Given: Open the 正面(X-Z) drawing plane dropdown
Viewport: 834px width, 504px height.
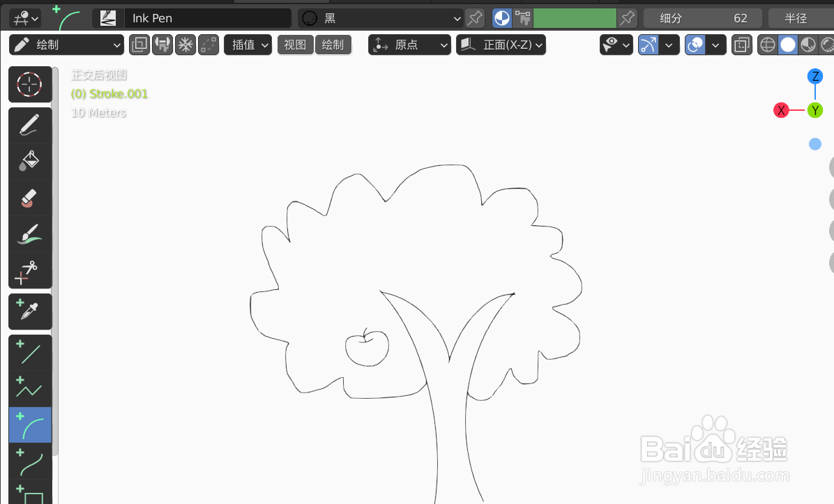Looking at the screenshot, I should tap(501, 45).
